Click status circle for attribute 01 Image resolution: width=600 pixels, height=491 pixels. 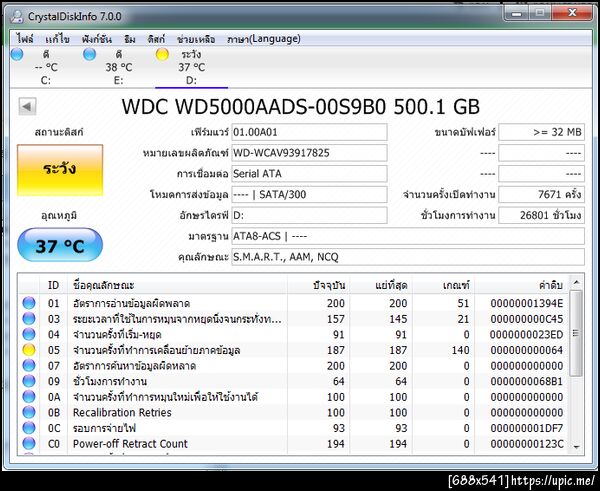click(x=29, y=303)
